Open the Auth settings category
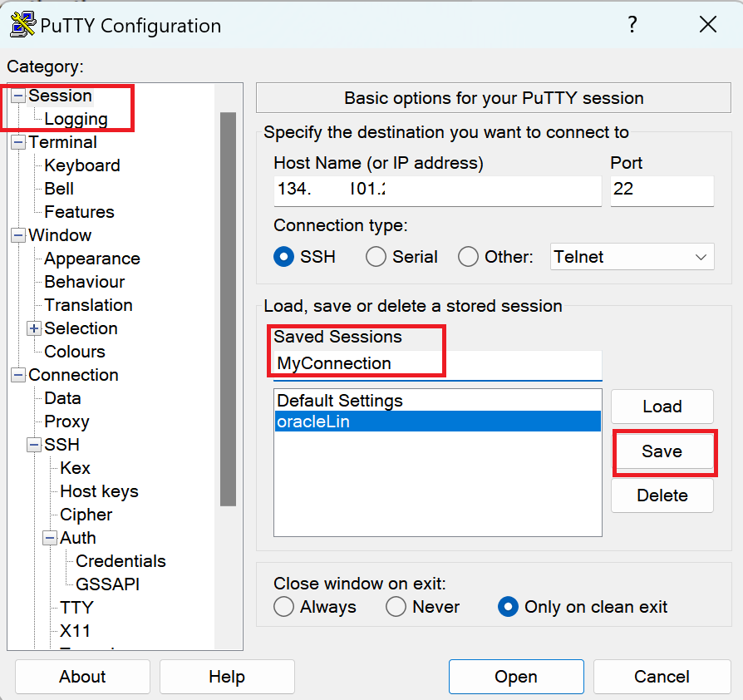 [x=78, y=538]
